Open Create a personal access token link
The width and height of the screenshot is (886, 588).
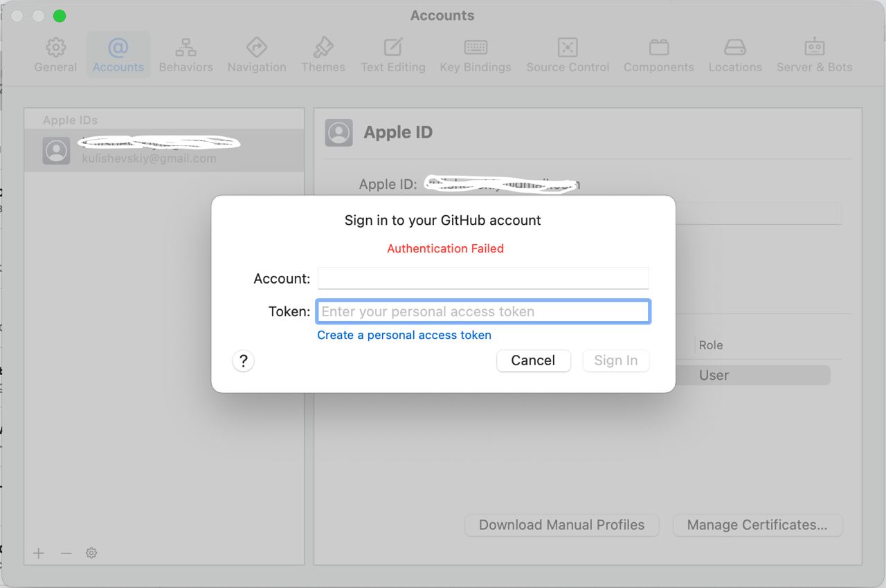(x=404, y=335)
